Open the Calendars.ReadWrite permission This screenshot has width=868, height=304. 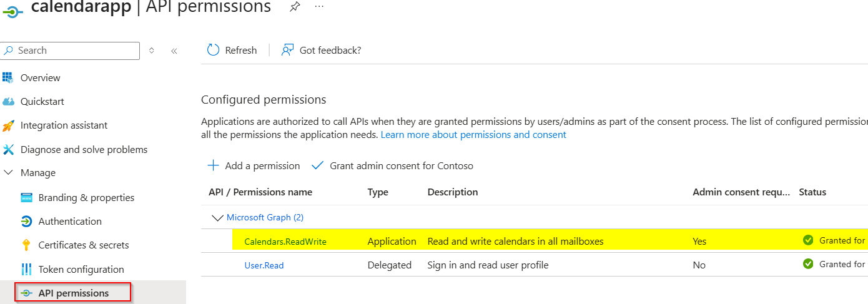pyautogui.click(x=285, y=241)
